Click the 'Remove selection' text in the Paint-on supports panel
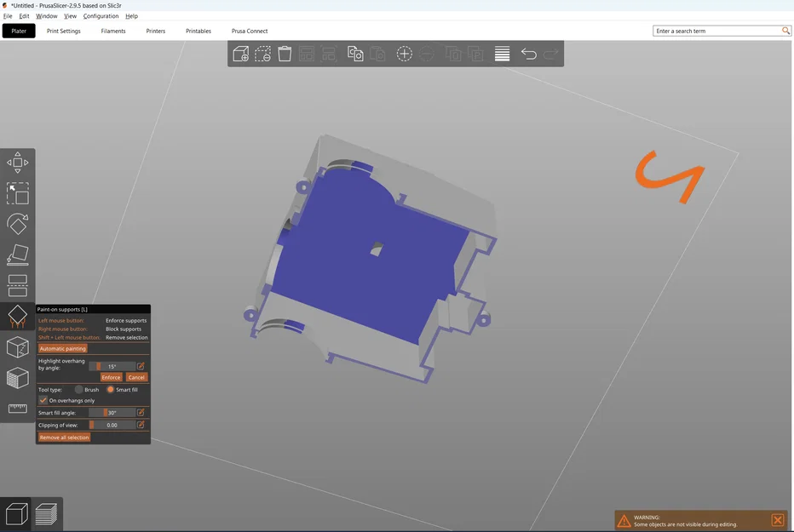Viewport: 794px width, 532px height. pyautogui.click(x=127, y=337)
